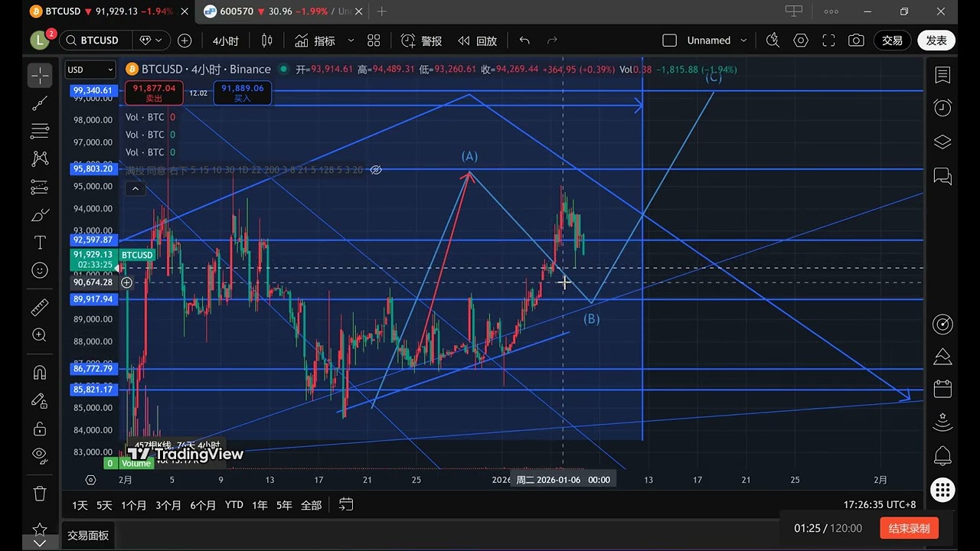Select the text T annotation tool
Image resolution: width=980 pixels, height=551 pixels.
pyautogui.click(x=40, y=243)
